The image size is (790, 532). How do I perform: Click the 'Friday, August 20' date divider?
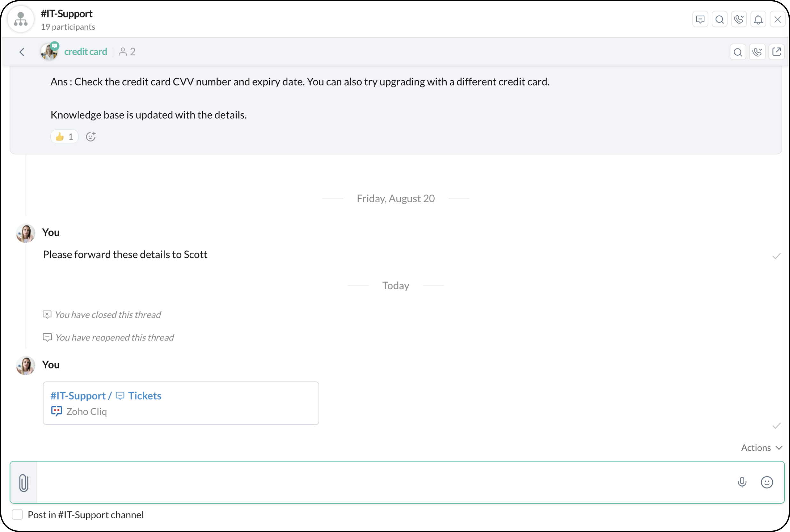tap(396, 199)
